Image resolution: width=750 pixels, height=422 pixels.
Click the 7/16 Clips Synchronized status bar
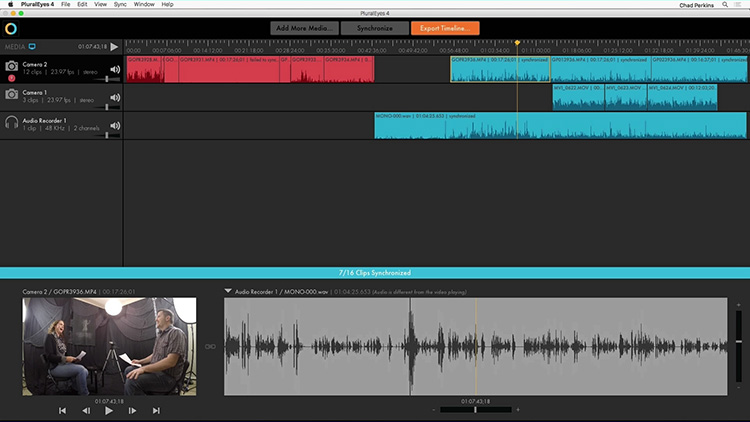tap(375, 273)
